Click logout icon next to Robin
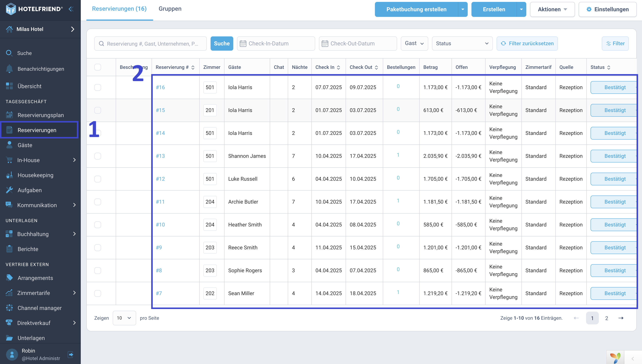 [71, 354]
